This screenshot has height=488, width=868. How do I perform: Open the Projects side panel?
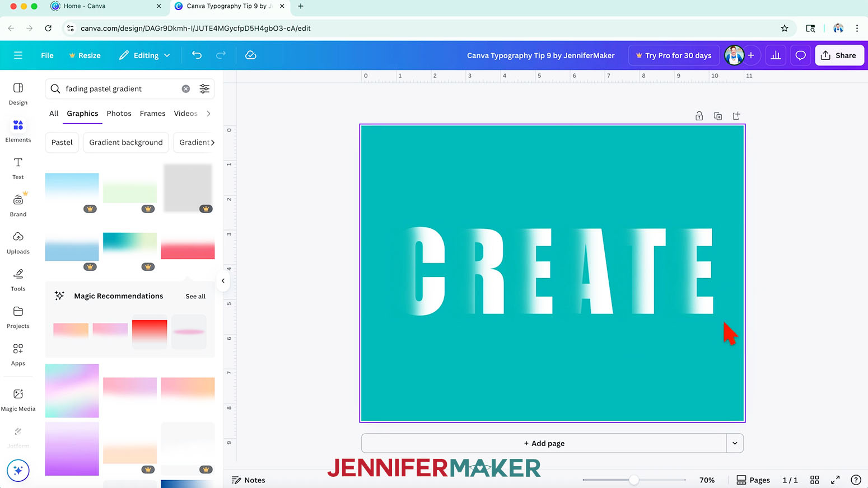click(18, 317)
